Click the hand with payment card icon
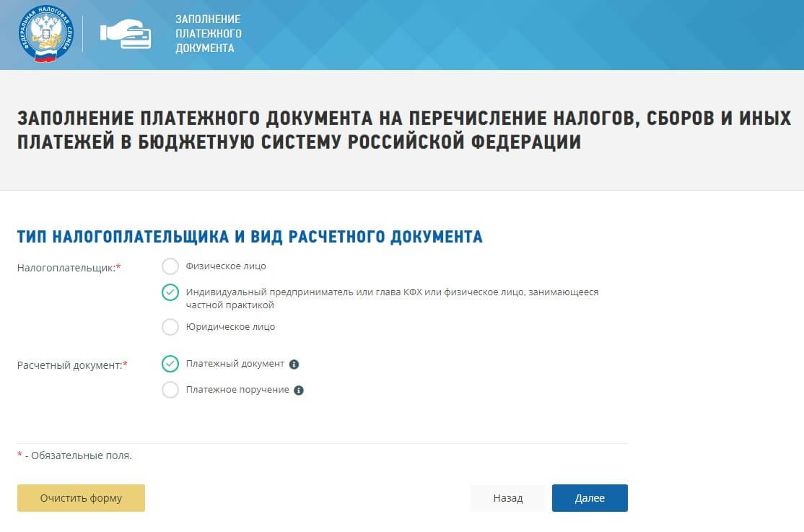Screen dimensions: 804x532 pyautogui.click(x=126, y=34)
